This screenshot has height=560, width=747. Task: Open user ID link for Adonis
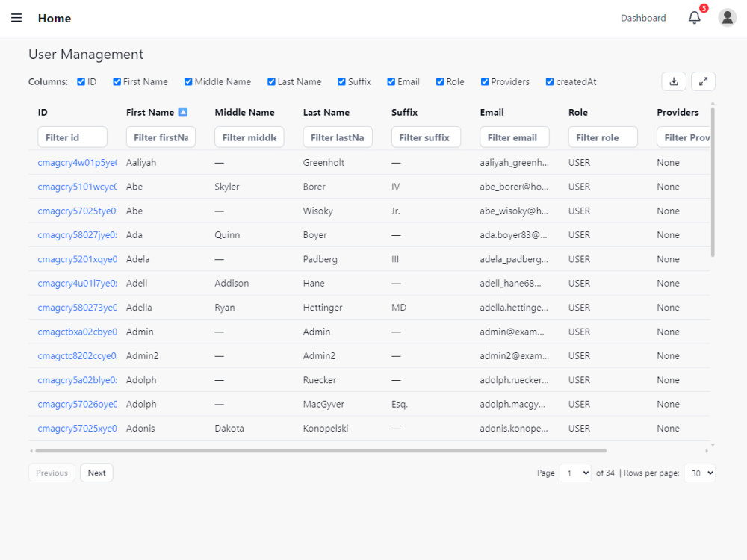tap(77, 428)
